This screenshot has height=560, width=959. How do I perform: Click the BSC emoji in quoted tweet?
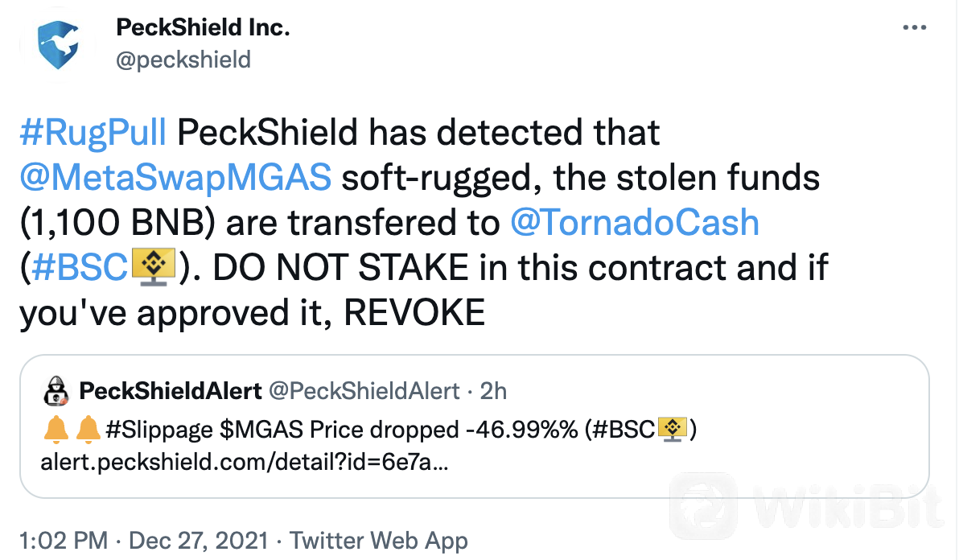(673, 429)
